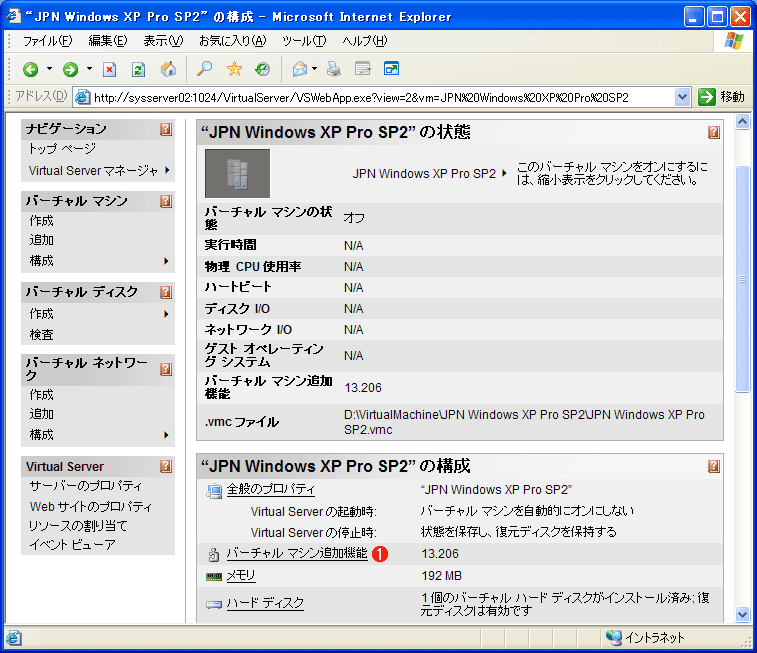Screen dimensions: 757x653
Task: Click the vertical scrollbar up arrow
Action: tap(742, 122)
